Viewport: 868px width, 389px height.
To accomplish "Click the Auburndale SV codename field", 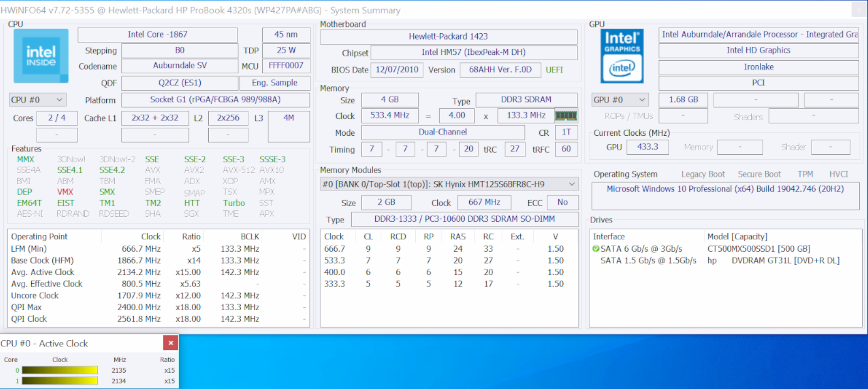I will coord(180,66).
